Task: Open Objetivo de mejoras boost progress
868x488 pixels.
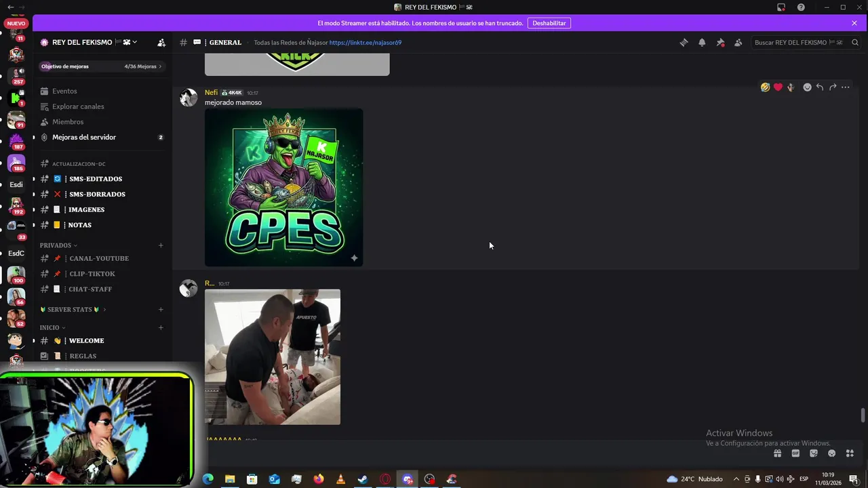Action: click(x=102, y=66)
